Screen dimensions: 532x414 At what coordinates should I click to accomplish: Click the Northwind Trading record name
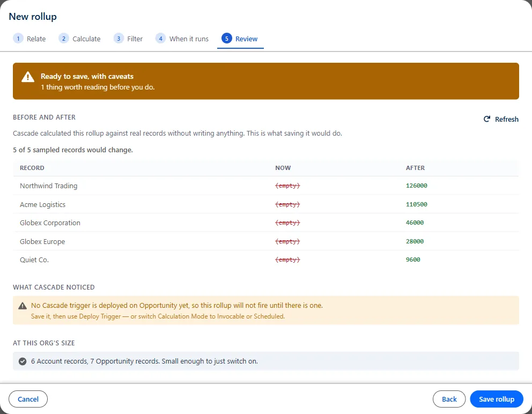point(48,186)
